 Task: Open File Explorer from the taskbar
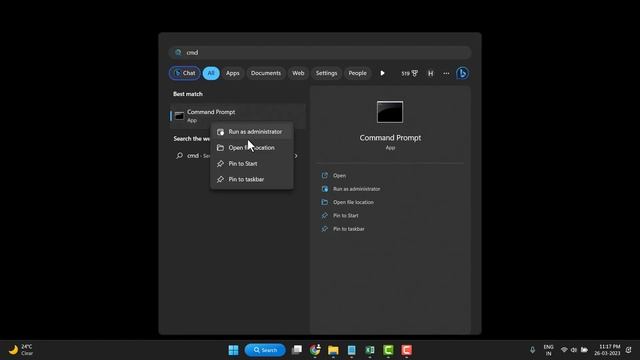[x=333, y=350]
